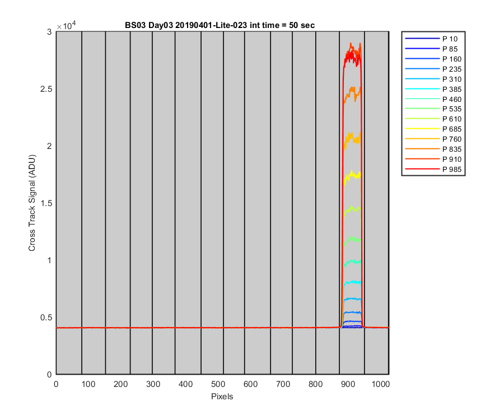
Task: Click the P 610 legend label
Action: click(451, 119)
